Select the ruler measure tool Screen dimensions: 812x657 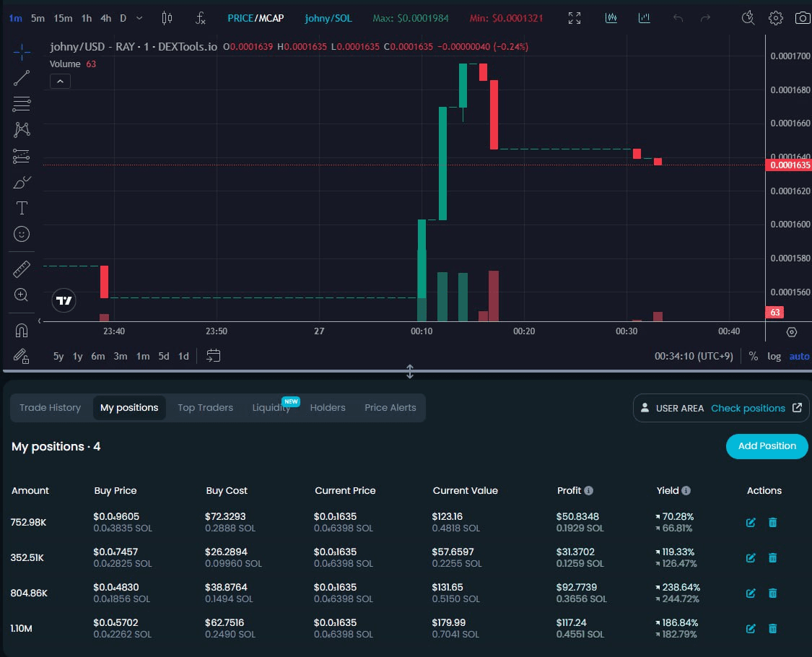[22, 269]
